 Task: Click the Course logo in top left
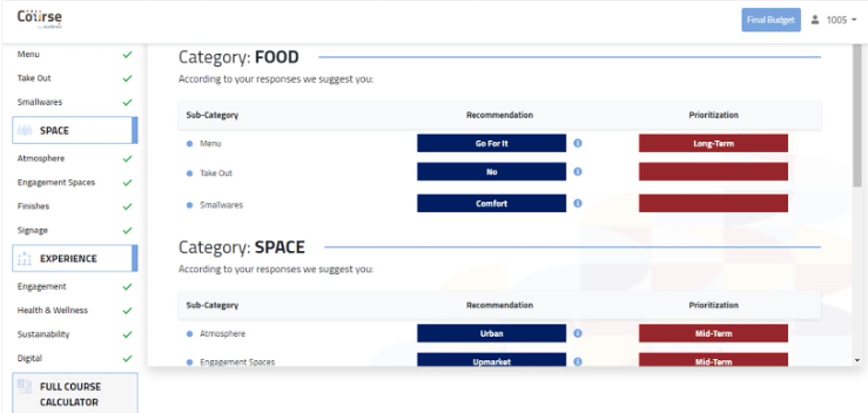pos(40,19)
